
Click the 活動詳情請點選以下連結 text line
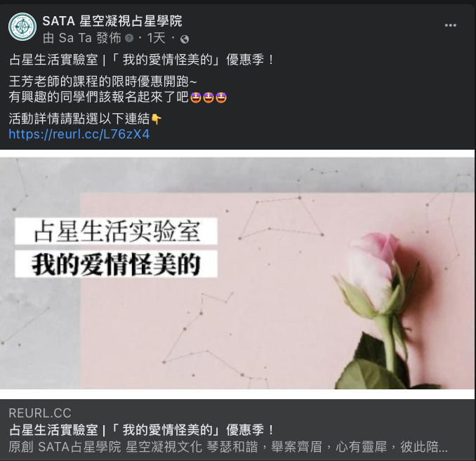click(x=79, y=119)
